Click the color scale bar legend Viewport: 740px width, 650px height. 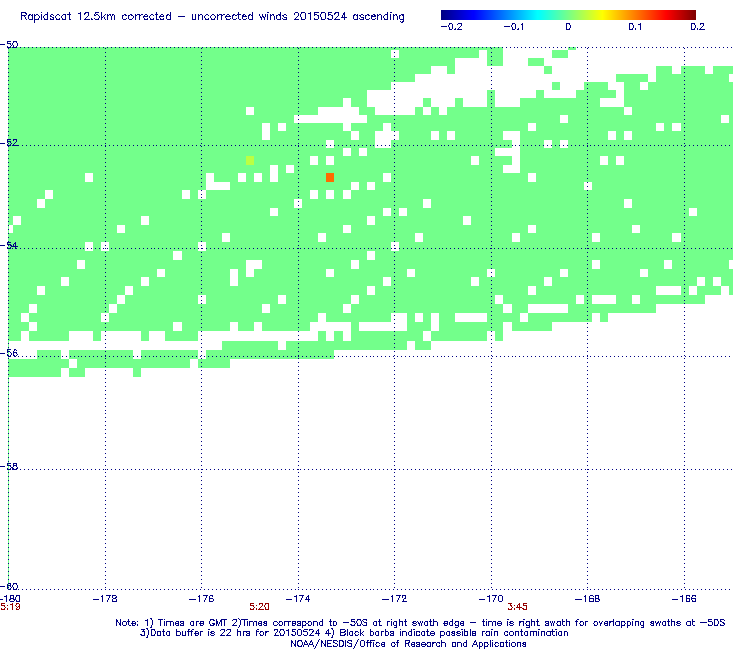[568, 15]
